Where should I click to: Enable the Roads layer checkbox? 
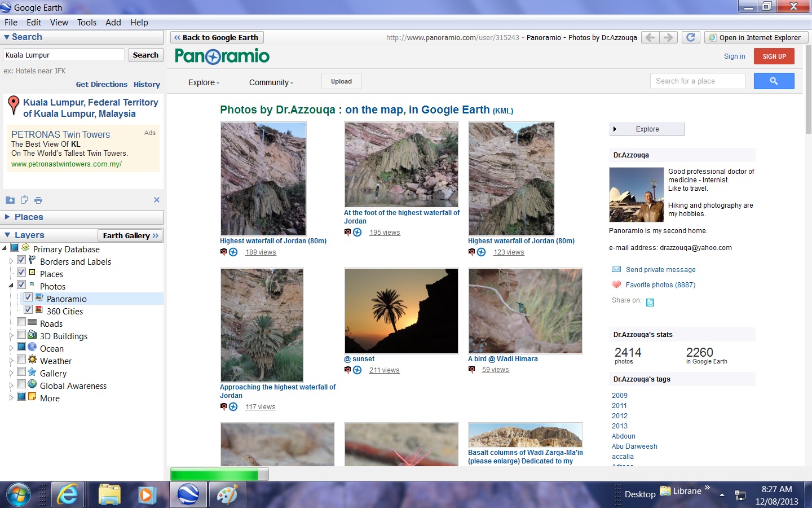(21, 322)
